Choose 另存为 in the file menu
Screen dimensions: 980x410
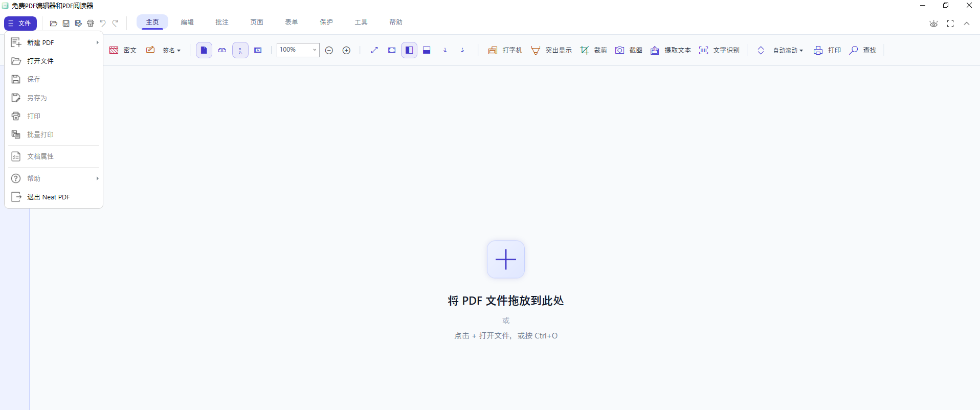pyautogui.click(x=54, y=98)
